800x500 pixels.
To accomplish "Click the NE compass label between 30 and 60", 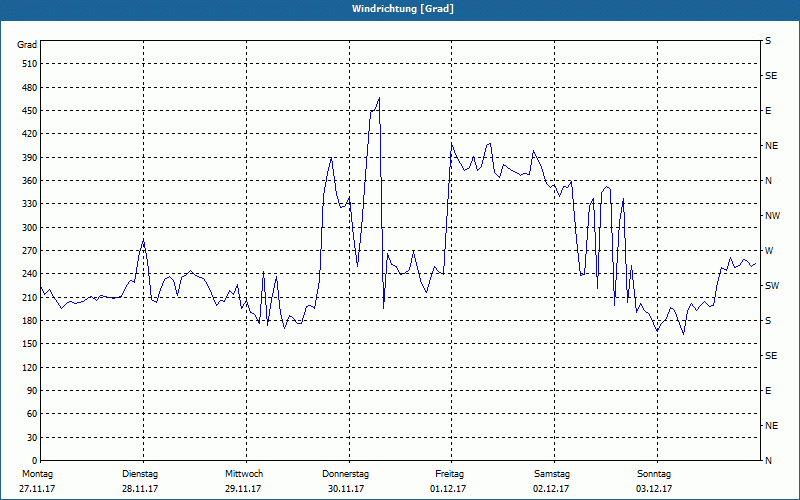I will [x=771, y=426].
